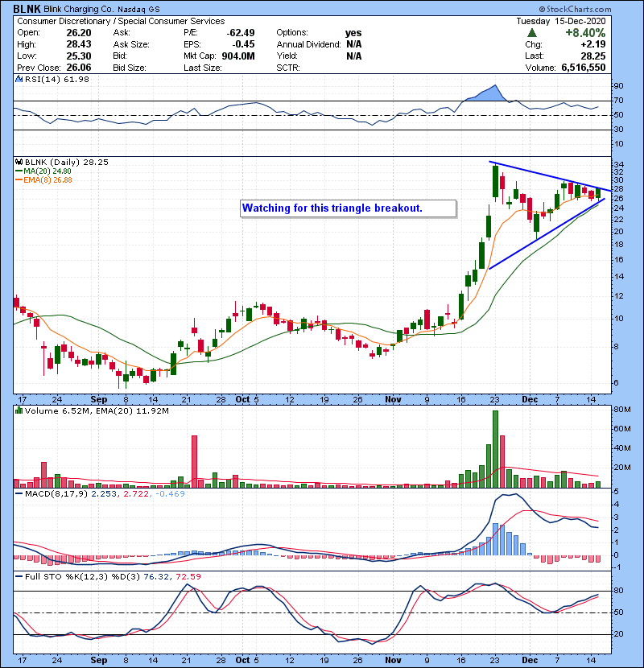Click the tall red volume bar in late September
Image resolution: width=644 pixels, height=668 pixels.
click(x=195, y=461)
